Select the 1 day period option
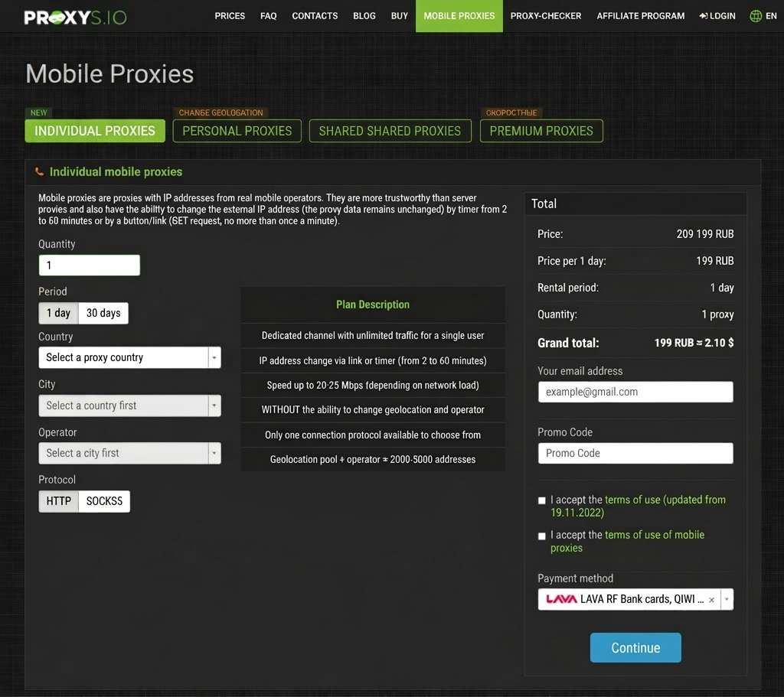Viewport: 784px width, 697px height. point(58,313)
